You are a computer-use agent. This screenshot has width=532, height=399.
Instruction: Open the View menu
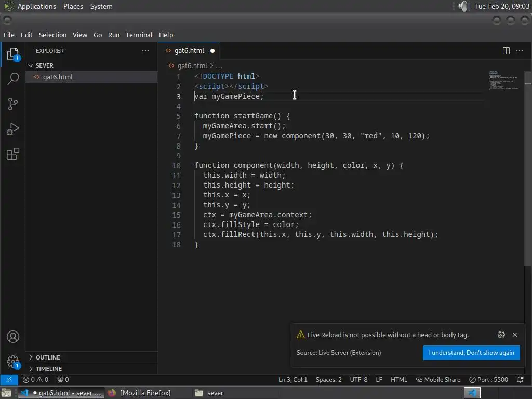coord(79,35)
